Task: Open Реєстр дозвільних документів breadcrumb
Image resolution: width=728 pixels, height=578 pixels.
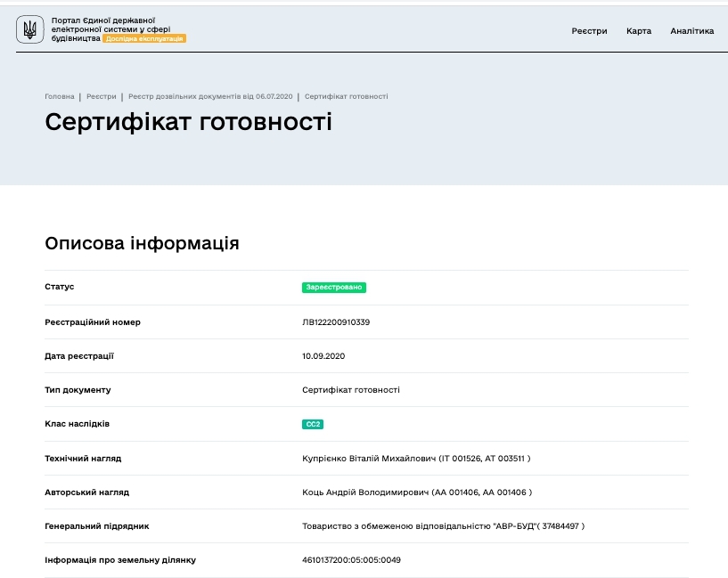Action: tap(210, 96)
